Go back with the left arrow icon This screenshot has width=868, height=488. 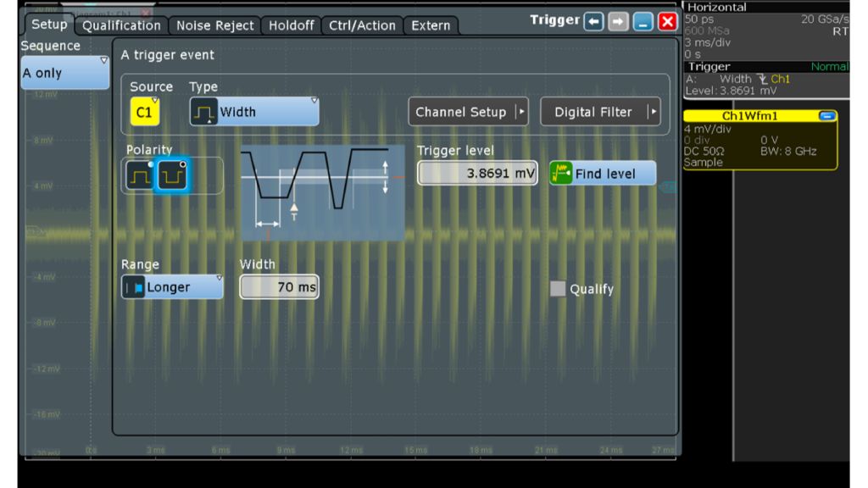593,22
